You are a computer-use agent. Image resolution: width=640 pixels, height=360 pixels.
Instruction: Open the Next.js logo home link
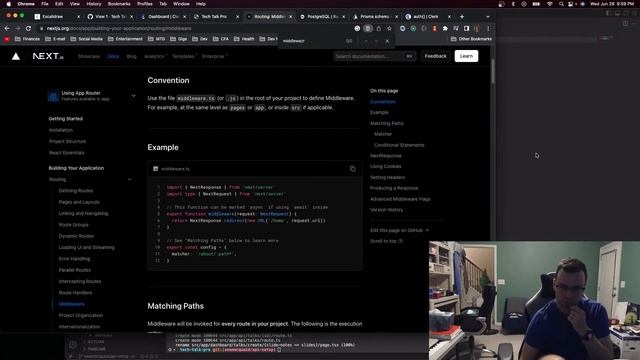[x=48, y=56]
